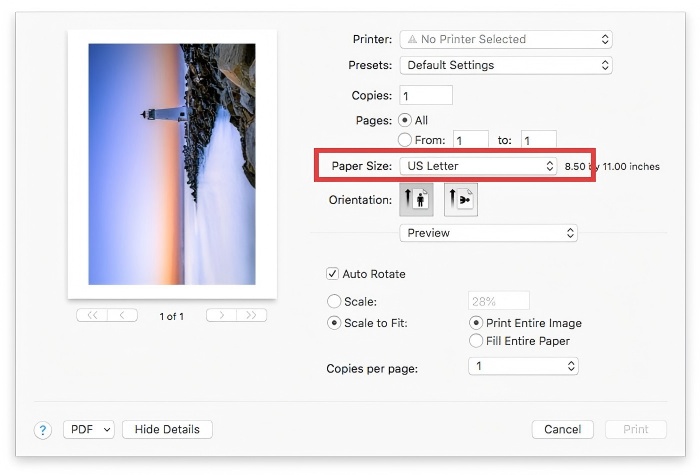Open the Printer dropdown
Image resolution: width=700 pixels, height=475 pixels.
[506, 39]
